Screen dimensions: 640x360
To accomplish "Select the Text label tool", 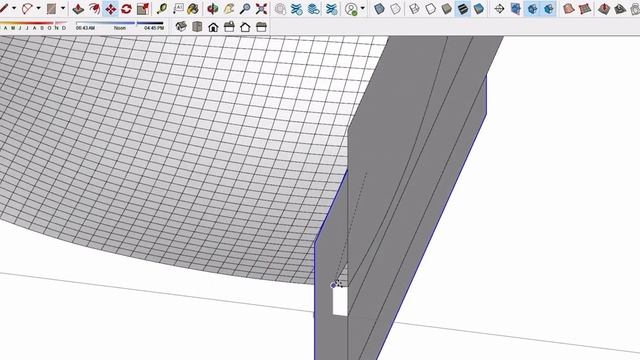I will [178, 8].
